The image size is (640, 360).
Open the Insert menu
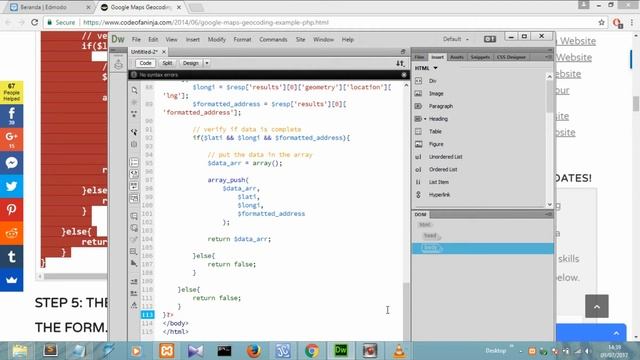192,40
